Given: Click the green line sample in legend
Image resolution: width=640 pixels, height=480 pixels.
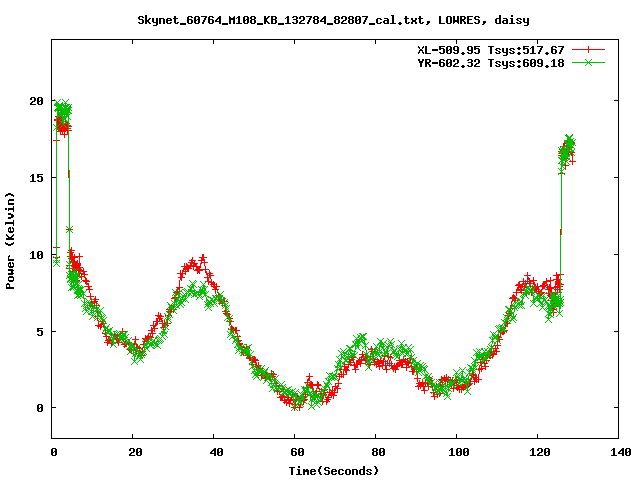Looking at the screenshot, I should [588, 62].
